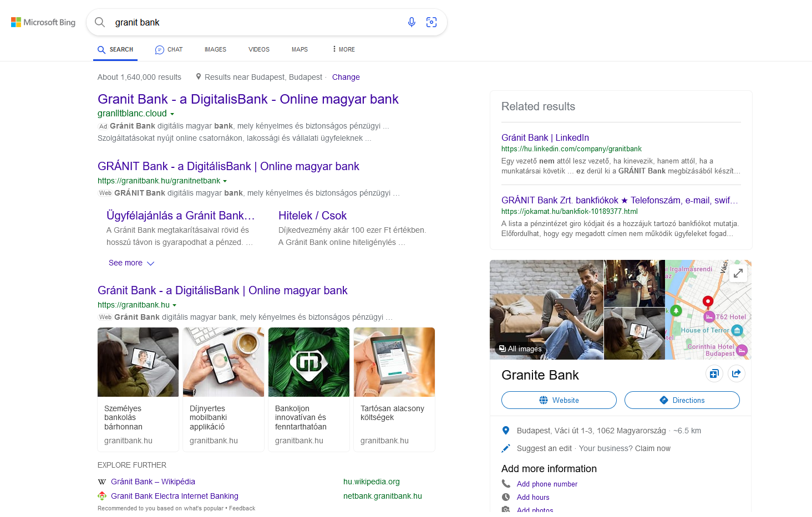
Task: Click netbank.granitbank.hu link
Action: pos(383,496)
